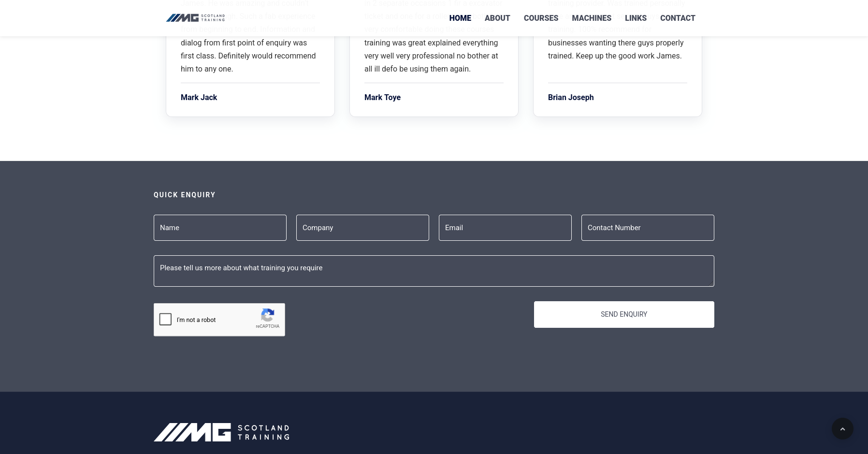This screenshot has height=454, width=868.
Task: Click the reCAPTCHA logo icon
Action: tap(267, 315)
